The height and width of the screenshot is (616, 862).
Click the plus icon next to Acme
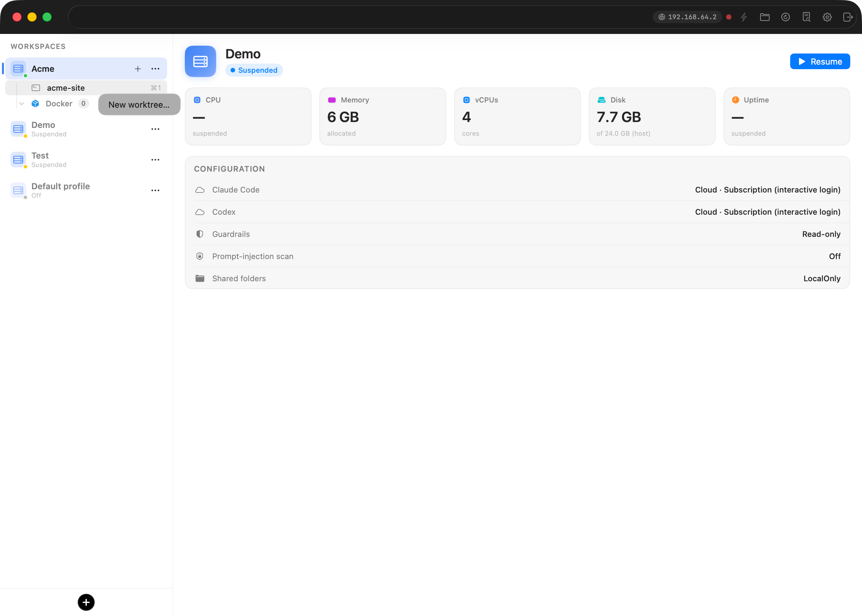[x=138, y=69]
